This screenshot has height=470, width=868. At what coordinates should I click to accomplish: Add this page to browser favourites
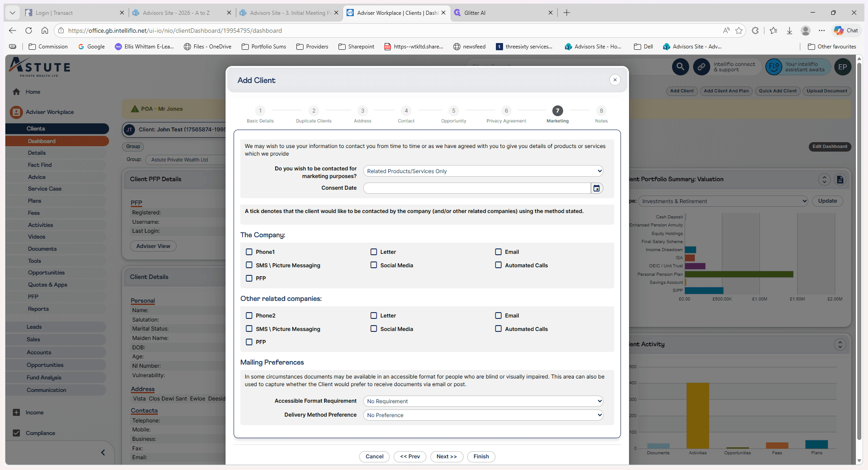(x=739, y=30)
